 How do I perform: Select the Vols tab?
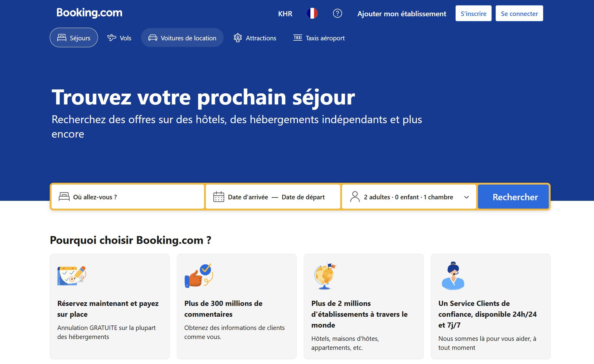point(119,38)
